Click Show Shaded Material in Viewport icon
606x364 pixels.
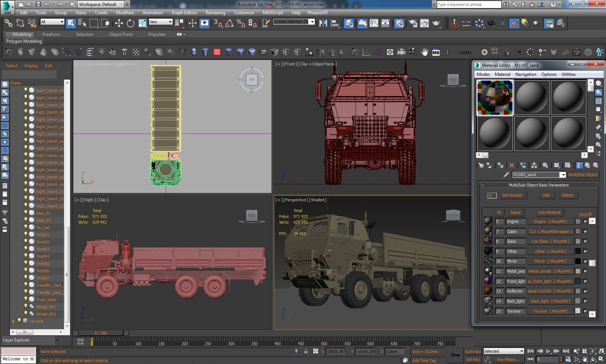(x=568, y=165)
